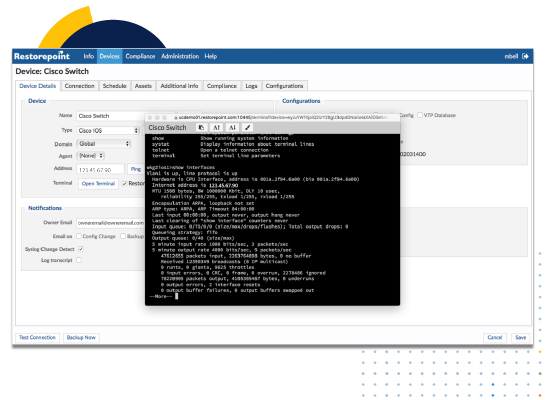The height and width of the screenshot is (400, 547).
Task: Click the Ping button
Action: 136,169
